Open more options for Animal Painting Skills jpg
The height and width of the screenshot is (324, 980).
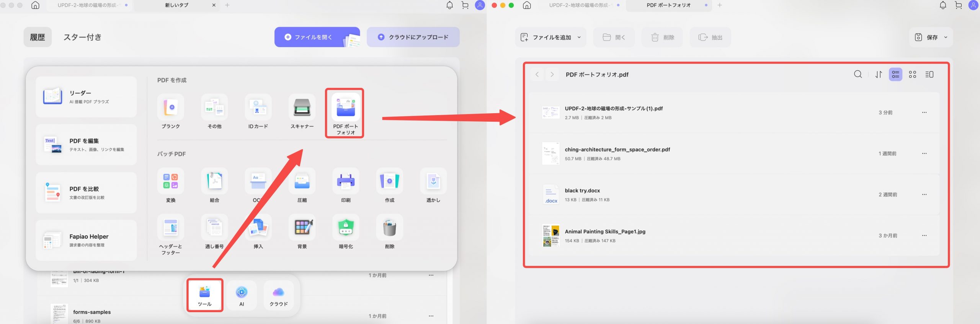click(x=924, y=235)
